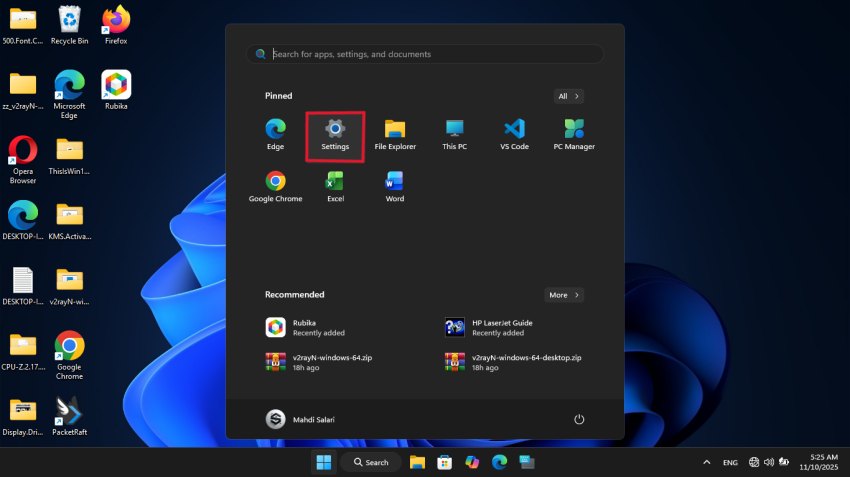The image size is (850, 477).
Task: Select KMS.Activa... desktop folder
Action: [x=69, y=221]
